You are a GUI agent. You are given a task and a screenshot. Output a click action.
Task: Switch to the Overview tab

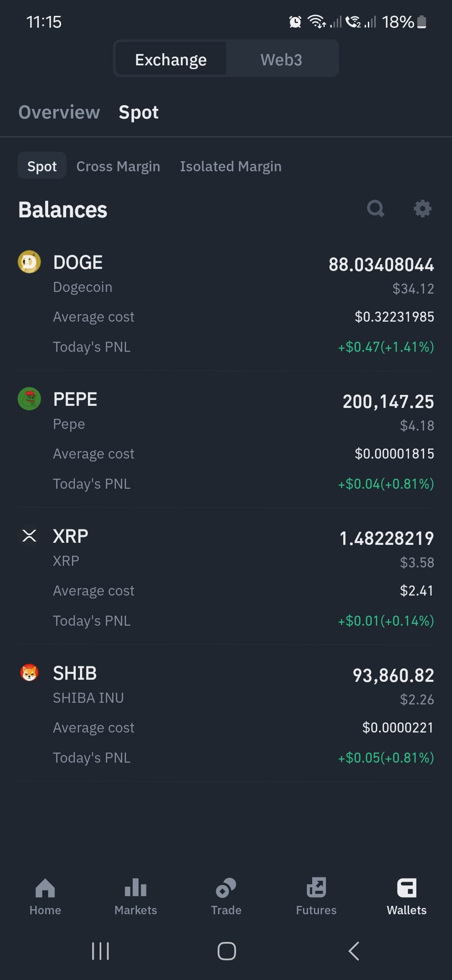[x=59, y=112]
